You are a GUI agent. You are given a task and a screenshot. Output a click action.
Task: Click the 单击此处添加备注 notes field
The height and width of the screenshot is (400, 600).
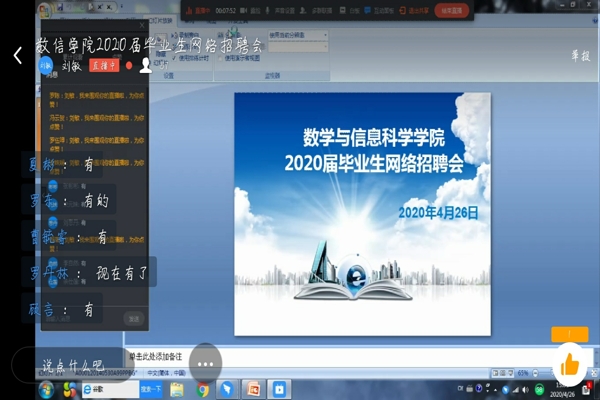360,357
